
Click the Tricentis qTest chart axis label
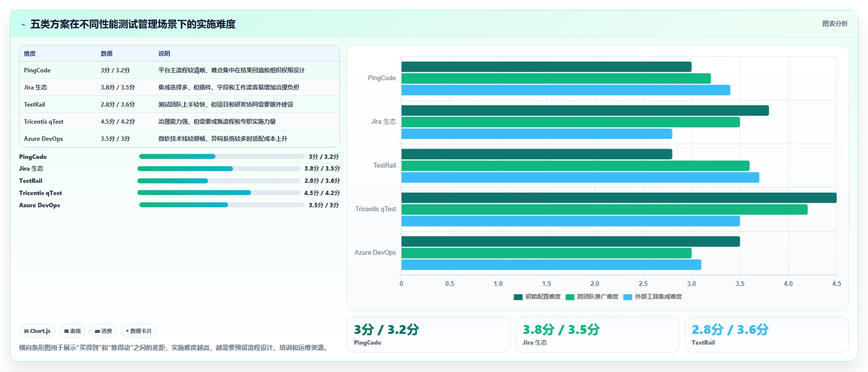[x=376, y=209]
